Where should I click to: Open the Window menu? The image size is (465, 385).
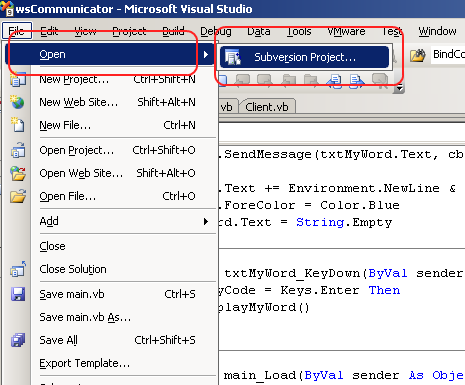pyautogui.click(x=437, y=31)
